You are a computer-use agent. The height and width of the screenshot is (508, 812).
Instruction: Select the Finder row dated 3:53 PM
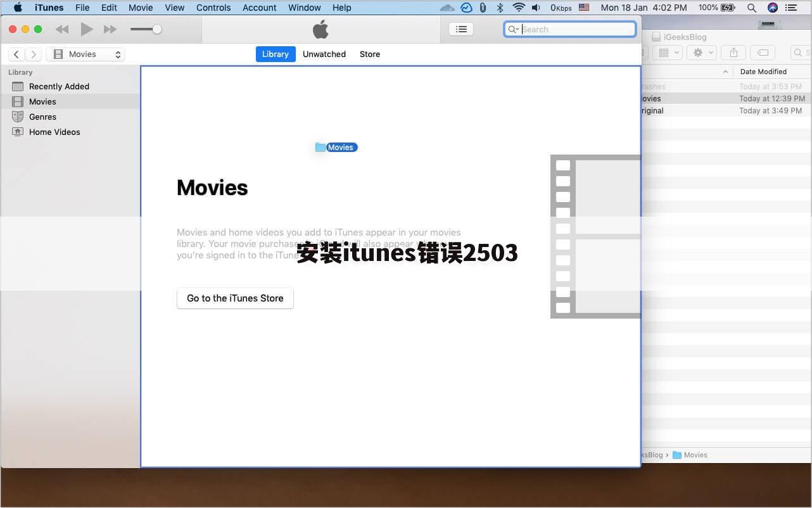(x=726, y=86)
